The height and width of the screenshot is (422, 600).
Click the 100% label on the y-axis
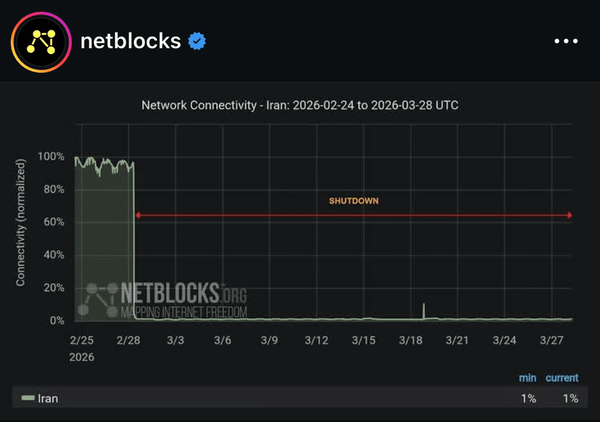(50, 157)
